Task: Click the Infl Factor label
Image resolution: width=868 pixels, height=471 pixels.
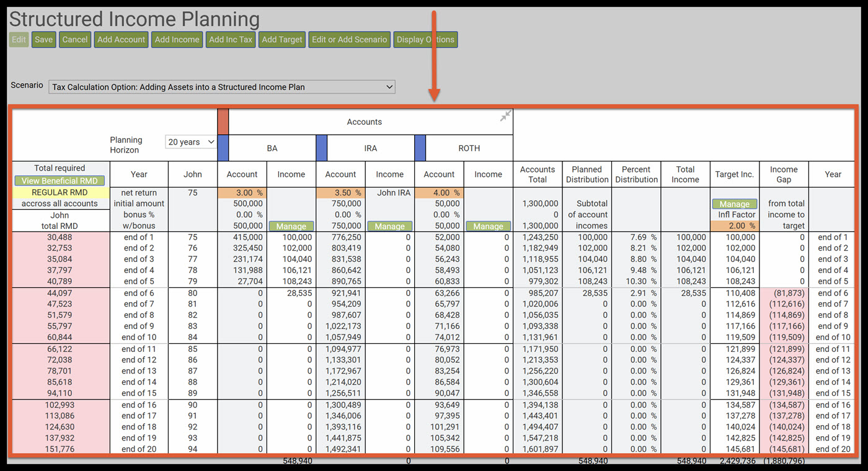Action: point(737,215)
